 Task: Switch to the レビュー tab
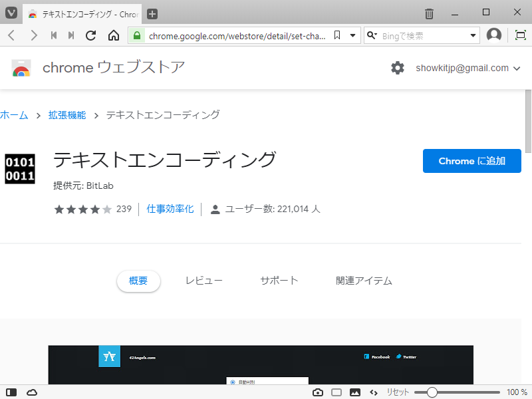coord(204,281)
